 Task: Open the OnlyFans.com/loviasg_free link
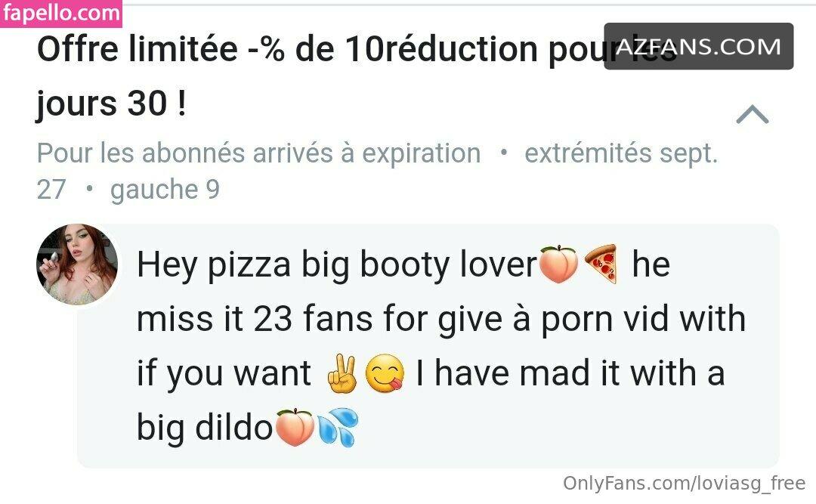click(x=684, y=484)
